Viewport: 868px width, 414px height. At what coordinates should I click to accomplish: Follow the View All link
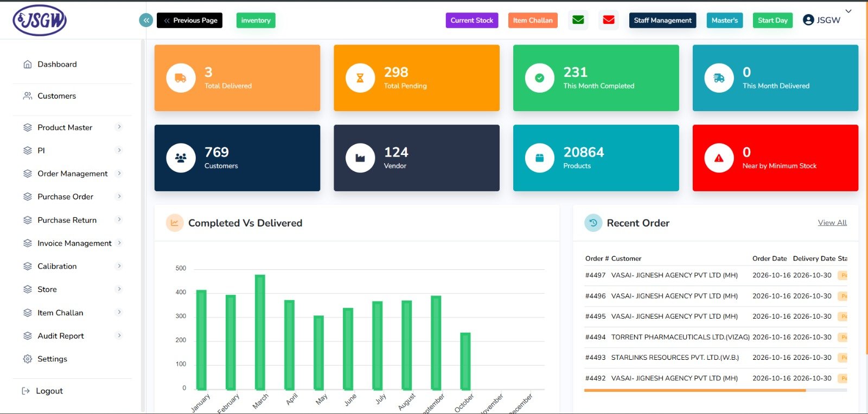pyautogui.click(x=832, y=223)
